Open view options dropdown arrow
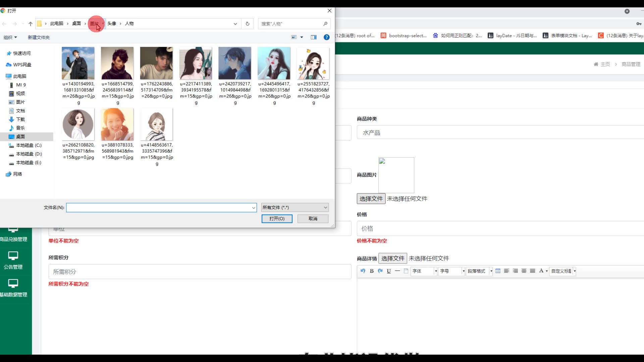The width and height of the screenshot is (644, 362). (302, 37)
